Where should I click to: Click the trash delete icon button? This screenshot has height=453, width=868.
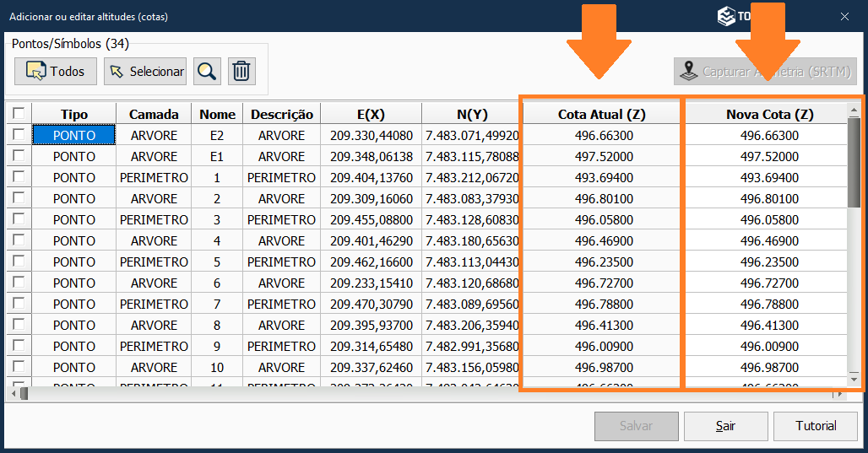pyautogui.click(x=241, y=72)
